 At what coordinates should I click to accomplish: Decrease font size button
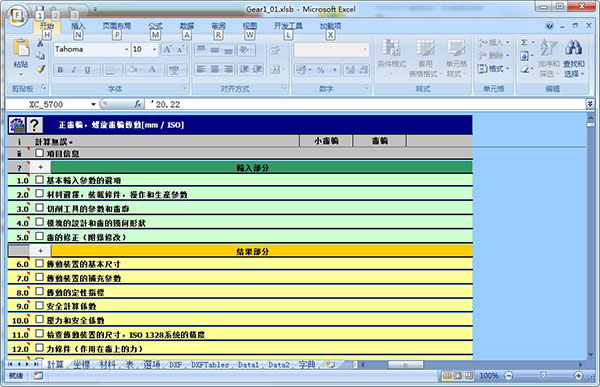180,49
